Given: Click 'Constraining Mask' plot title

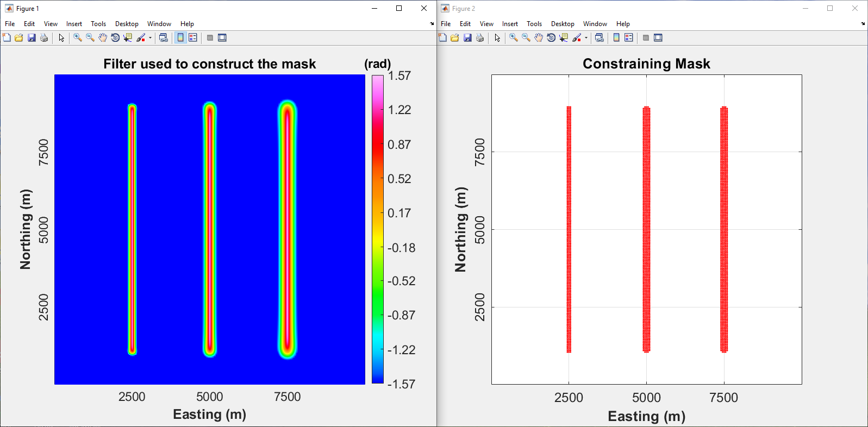Looking at the screenshot, I should tap(646, 64).
